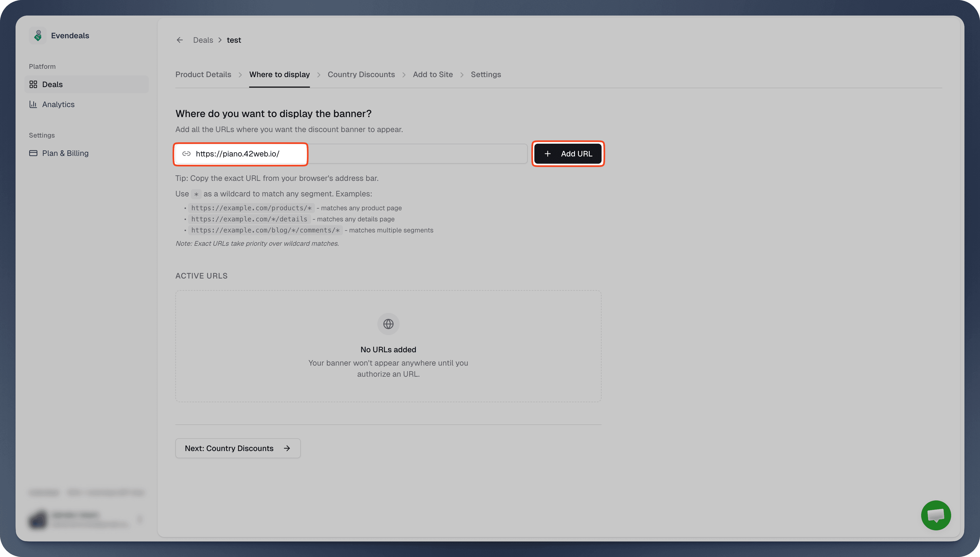Viewport: 980px width, 557px height.
Task: Expand the user profile menu chevron
Action: [140, 519]
